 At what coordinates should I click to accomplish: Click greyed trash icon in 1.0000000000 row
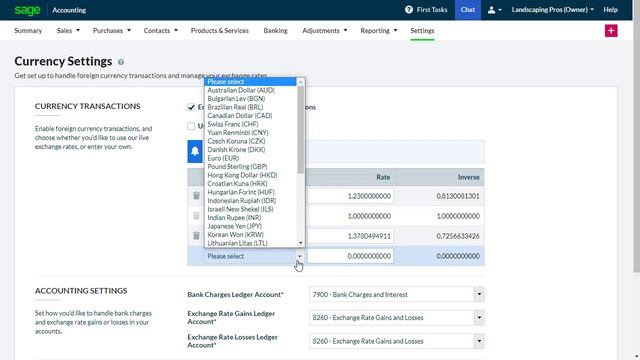click(196, 216)
